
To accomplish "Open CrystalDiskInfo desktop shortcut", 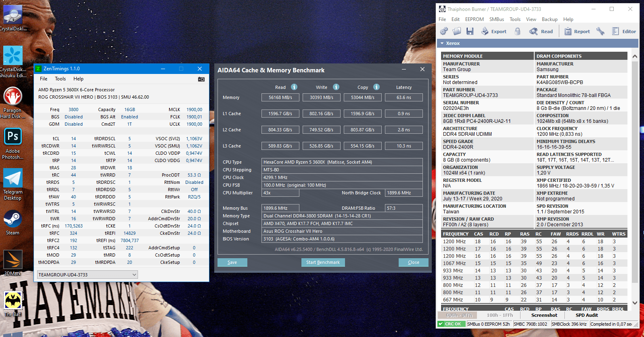I will (x=13, y=17).
